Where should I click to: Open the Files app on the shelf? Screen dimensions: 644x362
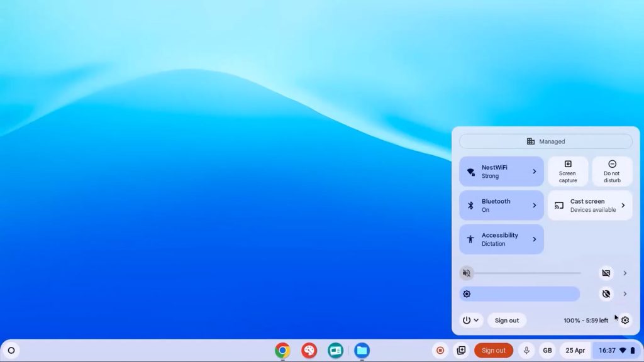[362, 351]
